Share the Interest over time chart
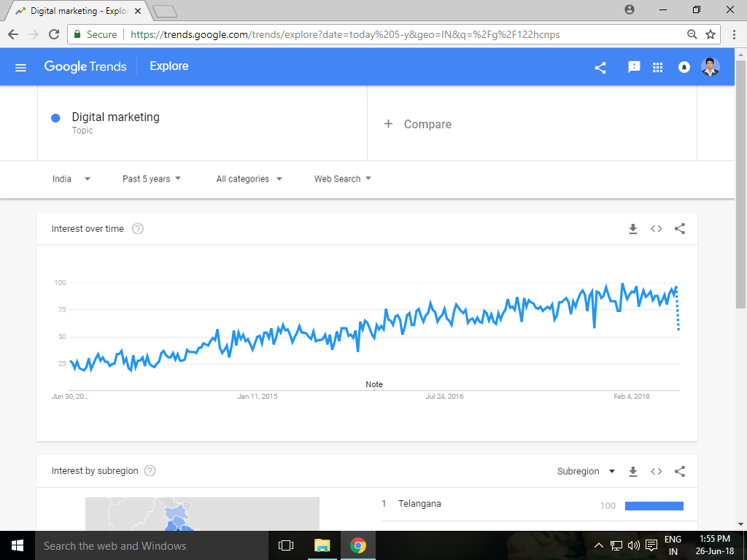Image resolution: width=747 pixels, height=560 pixels. pyautogui.click(x=680, y=228)
